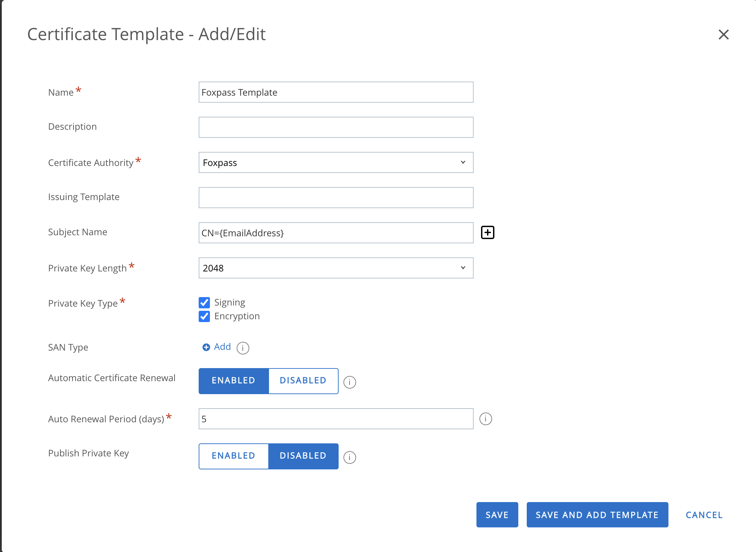The height and width of the screenshot is (552, 756).
Task: Toggle the Encryption private key checkbox
Action: point(204,316)
